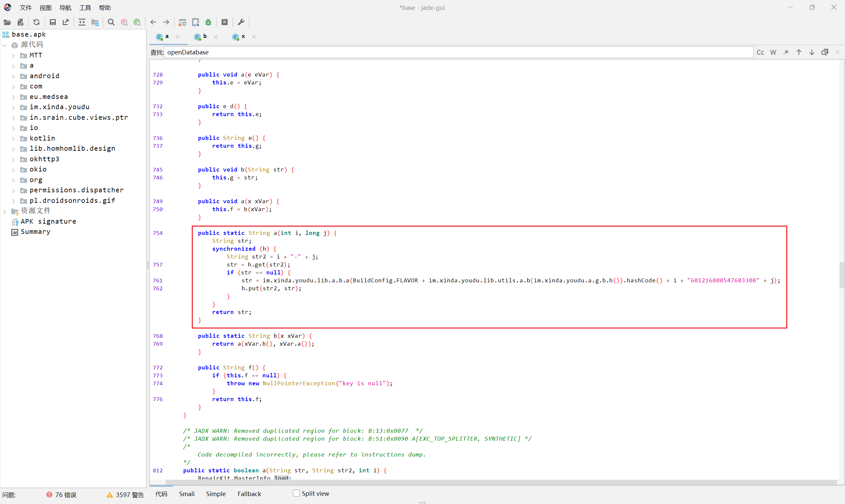Viewport: 845px width, 504px height.
Task: Toggle match case Cc option
Action: [x=760, y=52]
